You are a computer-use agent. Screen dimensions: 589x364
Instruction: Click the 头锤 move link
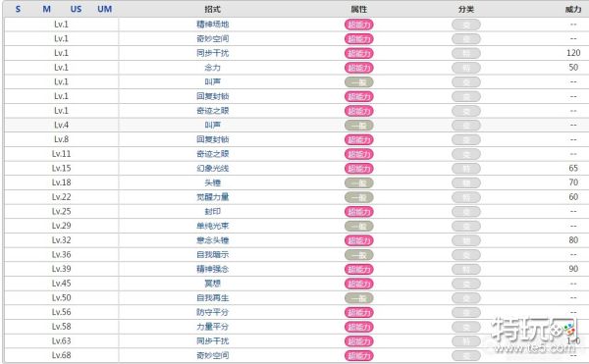(x=213, y=182)
